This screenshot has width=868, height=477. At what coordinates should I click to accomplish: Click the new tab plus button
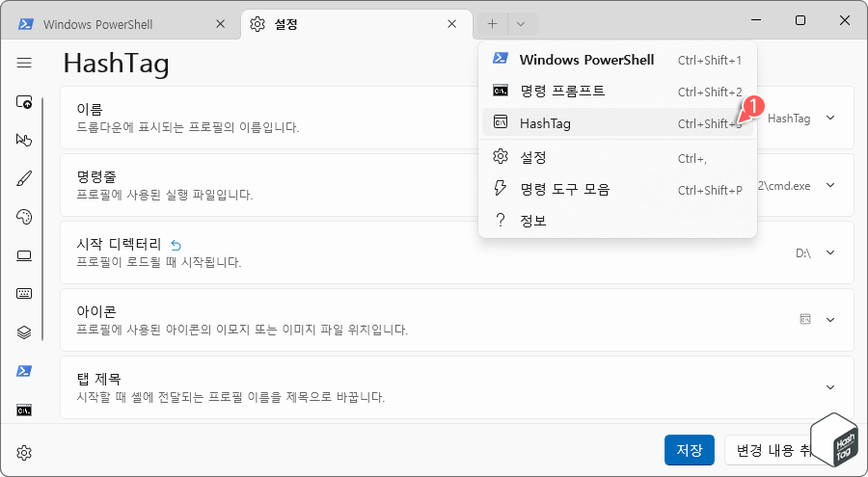(x=492, y=24)
